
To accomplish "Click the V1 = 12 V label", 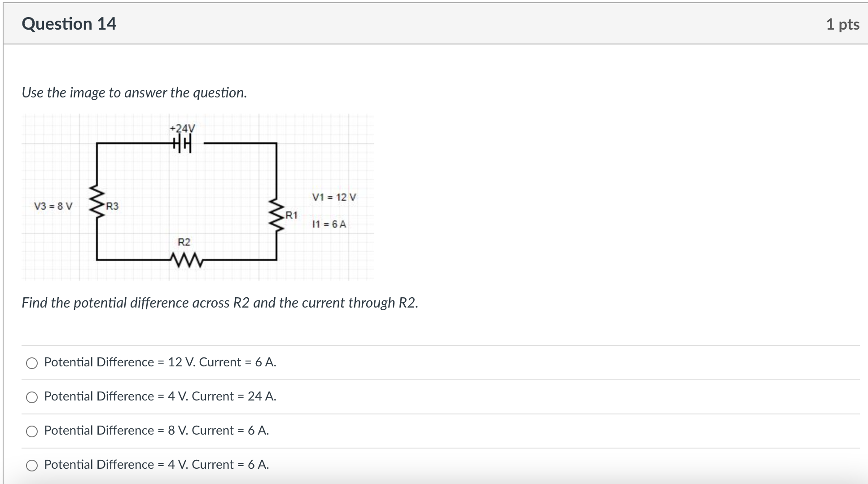I will click(334, 196).
